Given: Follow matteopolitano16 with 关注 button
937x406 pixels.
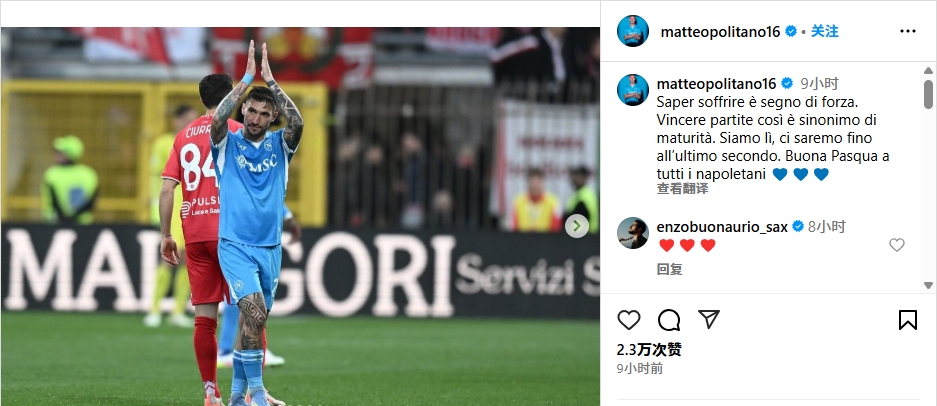Looking at the screenshot, I should (x=825, y=31).
